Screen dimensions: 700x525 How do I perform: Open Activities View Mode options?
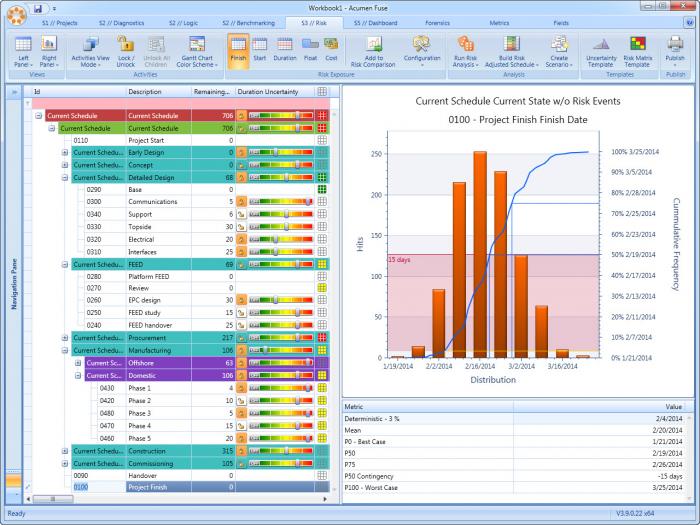[x=90, y=51]
